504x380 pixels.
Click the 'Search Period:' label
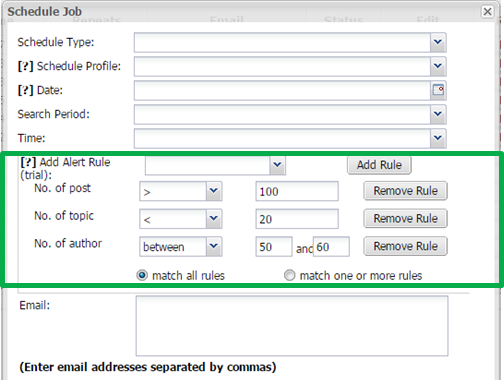[x=53, y=114]
